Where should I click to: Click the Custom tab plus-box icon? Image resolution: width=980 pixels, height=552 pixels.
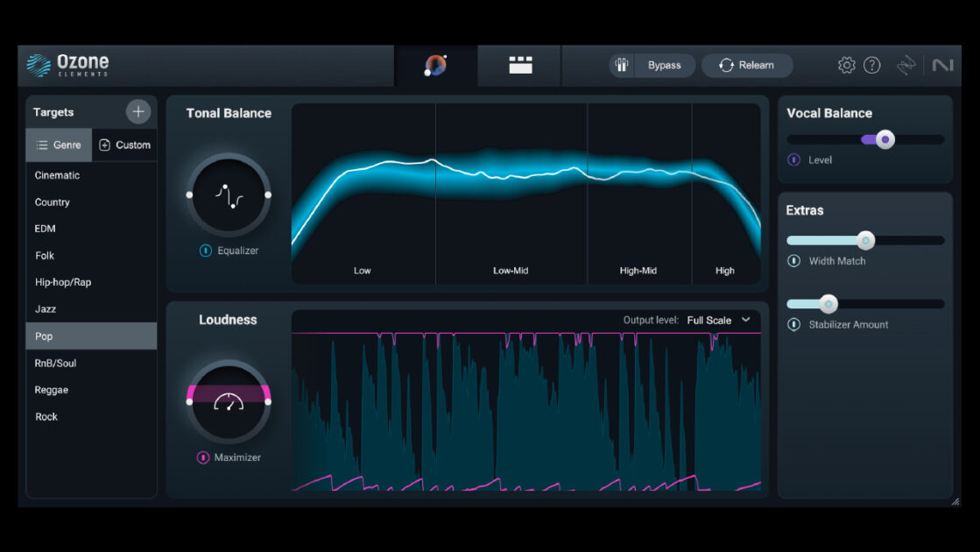point(105,145)
